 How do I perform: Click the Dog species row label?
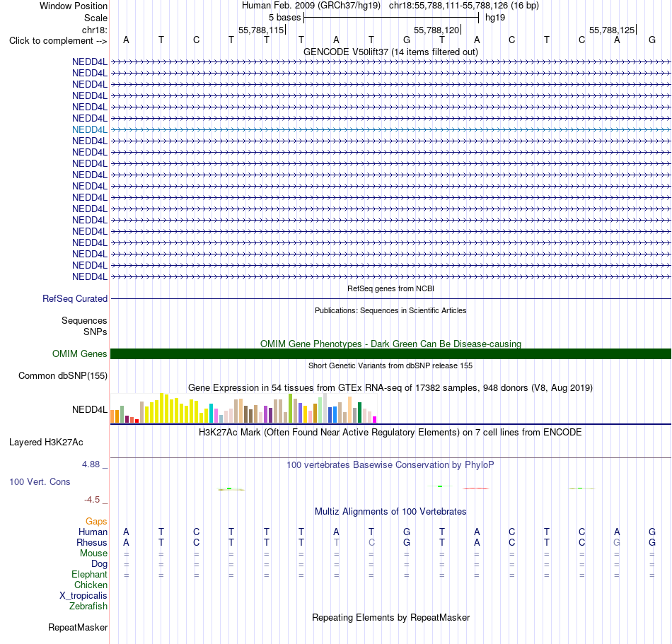(99, 564)
